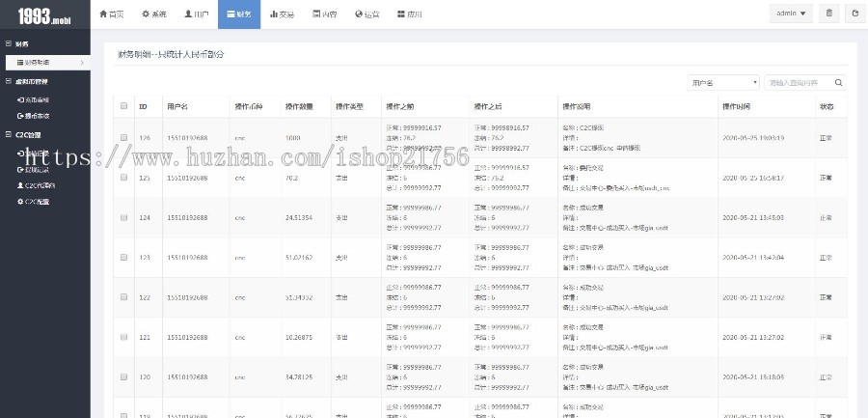
Task: Open 提币审核 in the sidebar
Action: coord(33,117)
